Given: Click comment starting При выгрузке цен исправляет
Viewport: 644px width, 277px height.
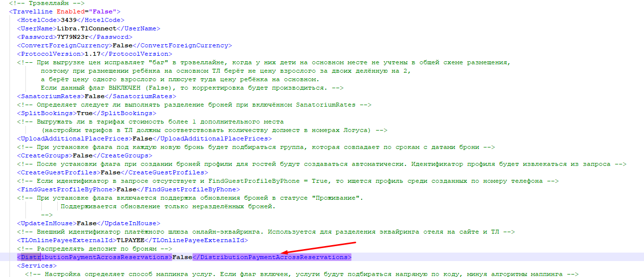Looking at the screenshot, I should click(x=264, y=62).
